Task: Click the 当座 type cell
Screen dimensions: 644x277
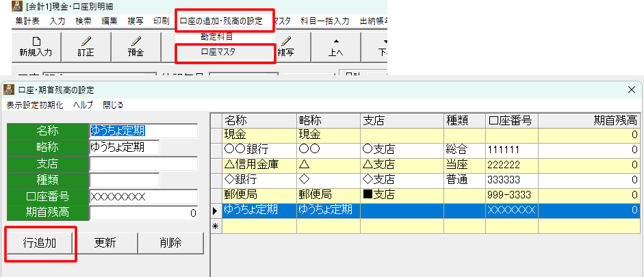Action: click(465, 165)
